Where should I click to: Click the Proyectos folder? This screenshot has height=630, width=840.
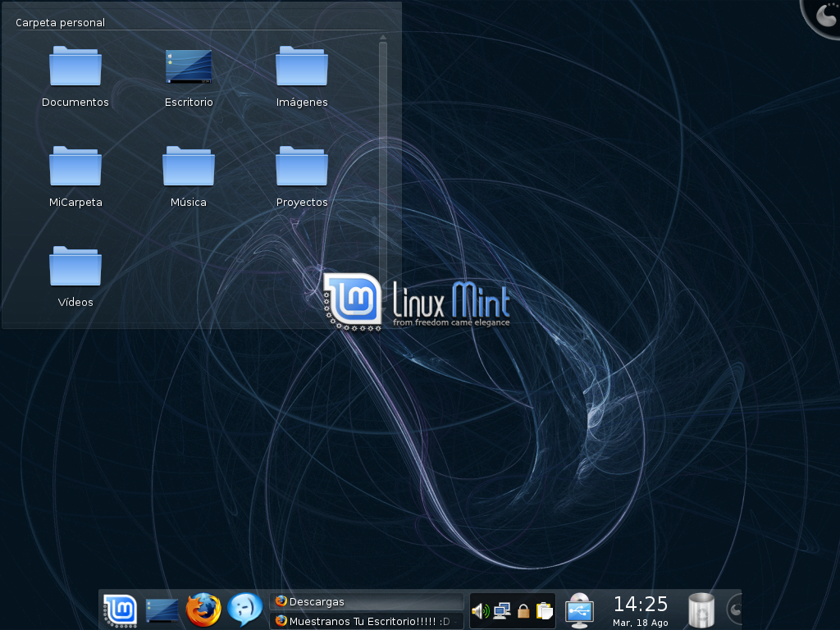pos(302,176)
